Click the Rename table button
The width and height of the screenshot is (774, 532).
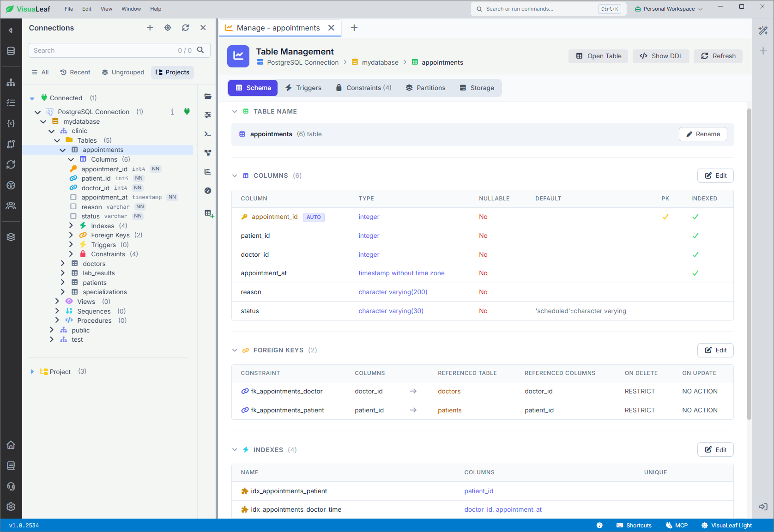pos(703,134)
